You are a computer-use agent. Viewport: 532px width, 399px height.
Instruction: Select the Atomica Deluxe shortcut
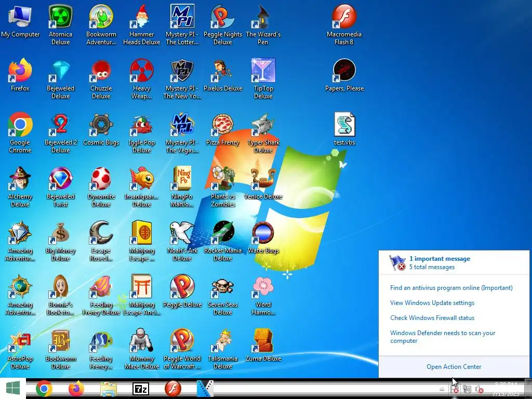click(x=60, y=16)
